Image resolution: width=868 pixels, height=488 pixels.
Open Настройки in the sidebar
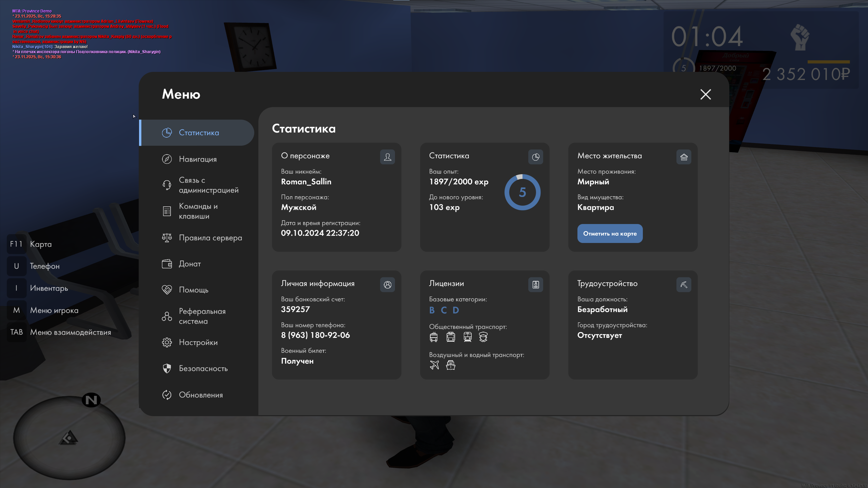click(198, 342)
